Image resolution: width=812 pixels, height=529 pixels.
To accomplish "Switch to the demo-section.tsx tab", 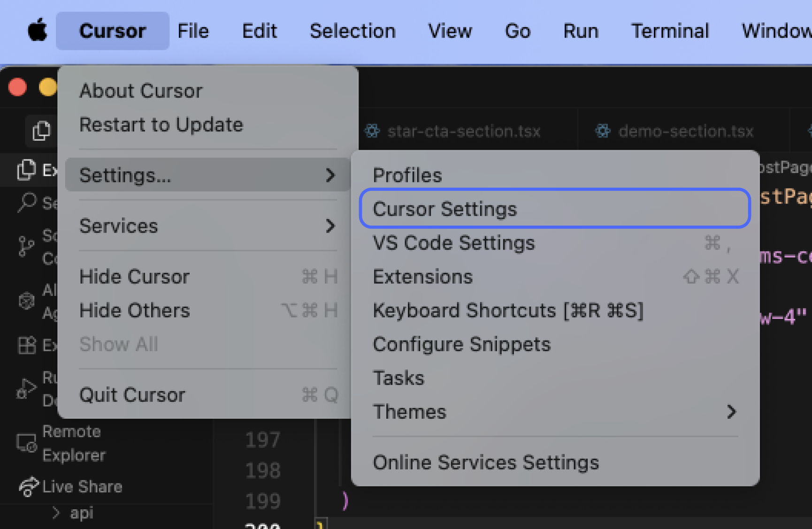I will point(685,131).
